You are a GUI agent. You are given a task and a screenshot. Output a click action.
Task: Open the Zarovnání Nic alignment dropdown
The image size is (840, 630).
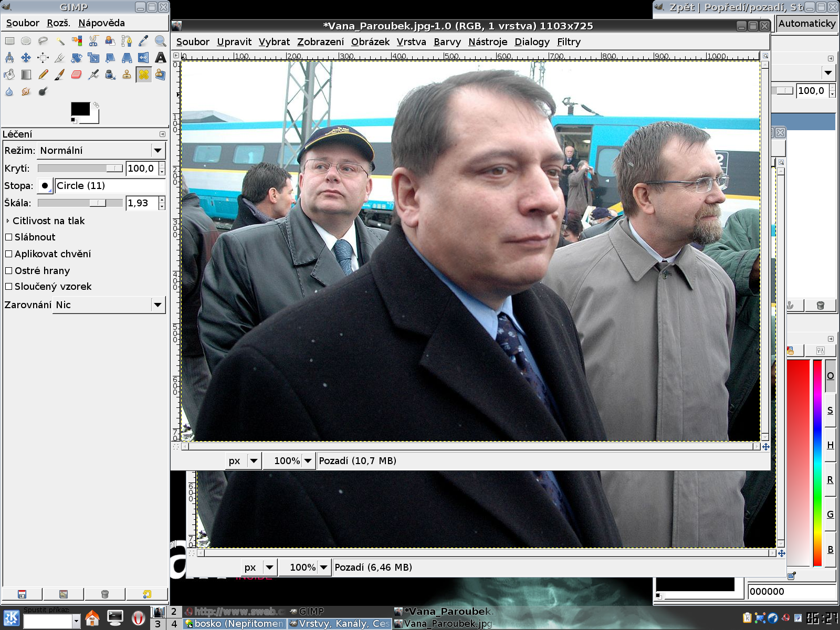point(109,305)
